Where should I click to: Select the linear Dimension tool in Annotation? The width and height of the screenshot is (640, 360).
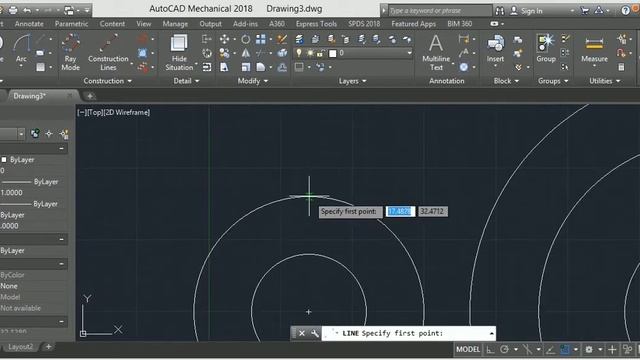pos(464,39)
